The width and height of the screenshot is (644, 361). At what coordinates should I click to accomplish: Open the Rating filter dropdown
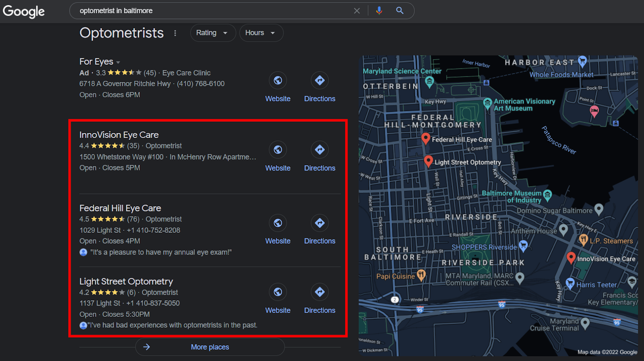pos(213,33)
